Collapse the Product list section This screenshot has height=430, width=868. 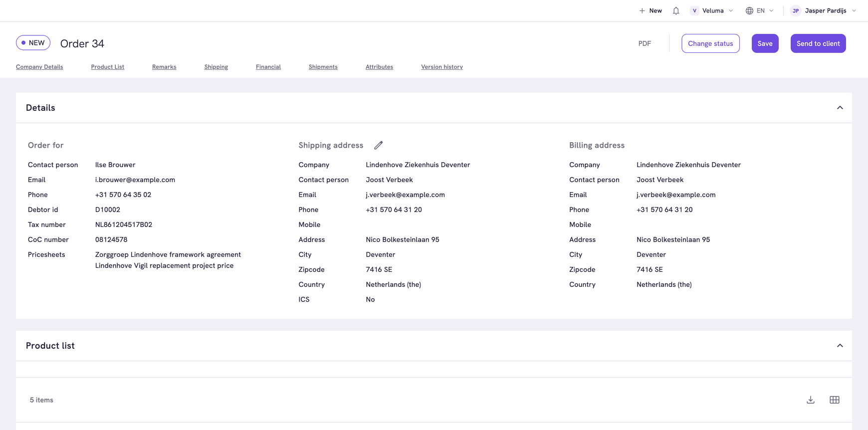(840, 346)
